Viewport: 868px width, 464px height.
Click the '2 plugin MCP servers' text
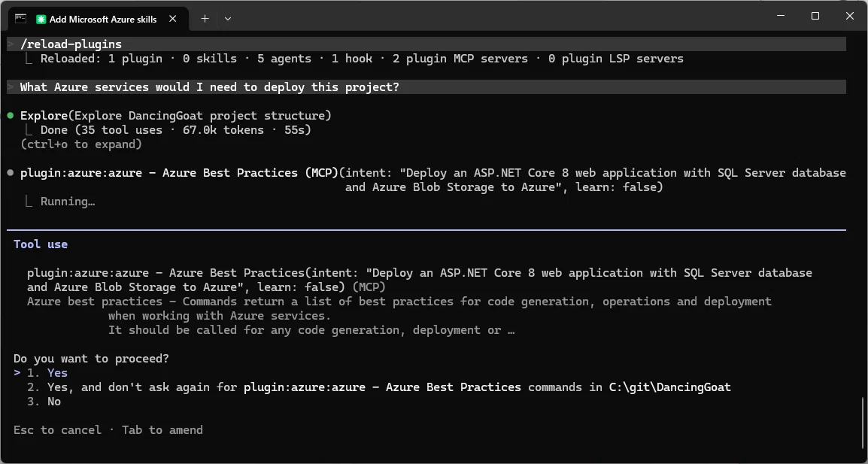tap(460, 58)
